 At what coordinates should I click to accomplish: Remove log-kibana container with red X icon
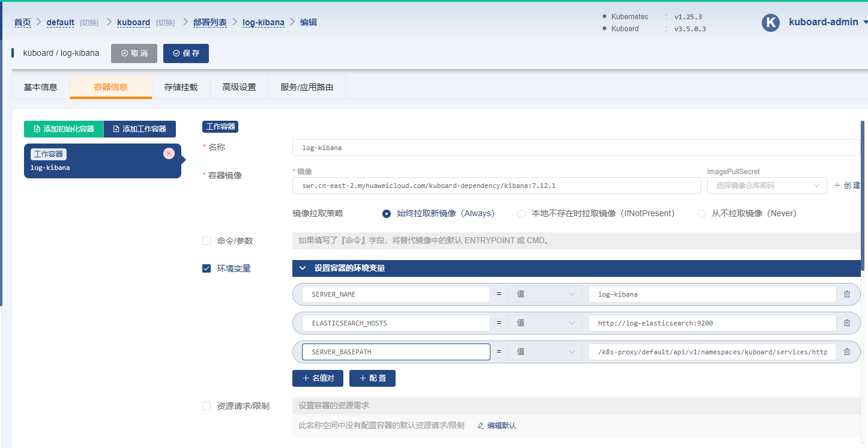pos(169,154)
